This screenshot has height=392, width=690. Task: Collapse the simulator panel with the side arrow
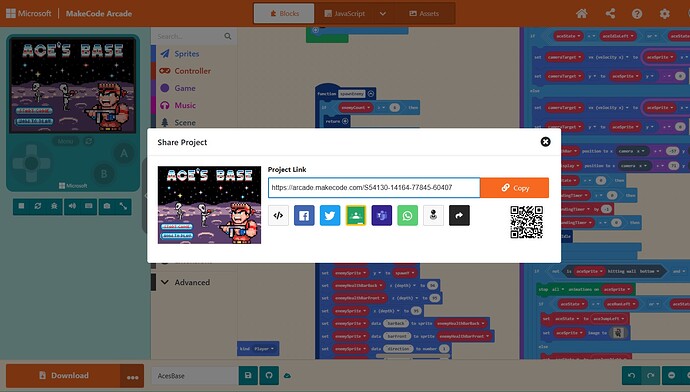click(146, 195)
